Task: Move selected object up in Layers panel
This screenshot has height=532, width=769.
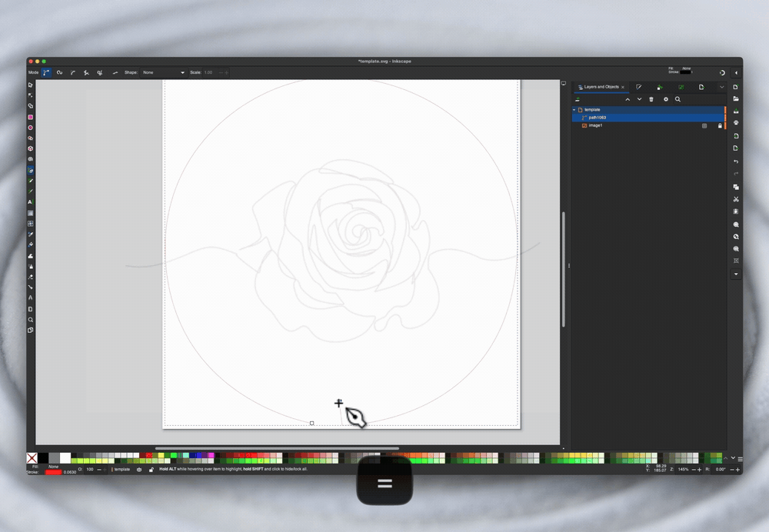Action: click(x=628, y=99)
